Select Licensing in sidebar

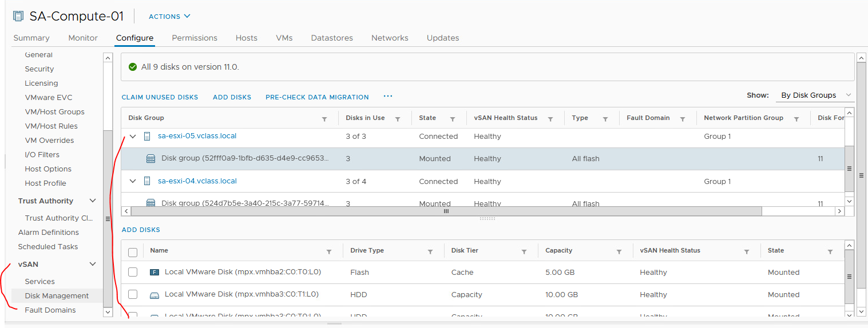(x=41, y=83)
